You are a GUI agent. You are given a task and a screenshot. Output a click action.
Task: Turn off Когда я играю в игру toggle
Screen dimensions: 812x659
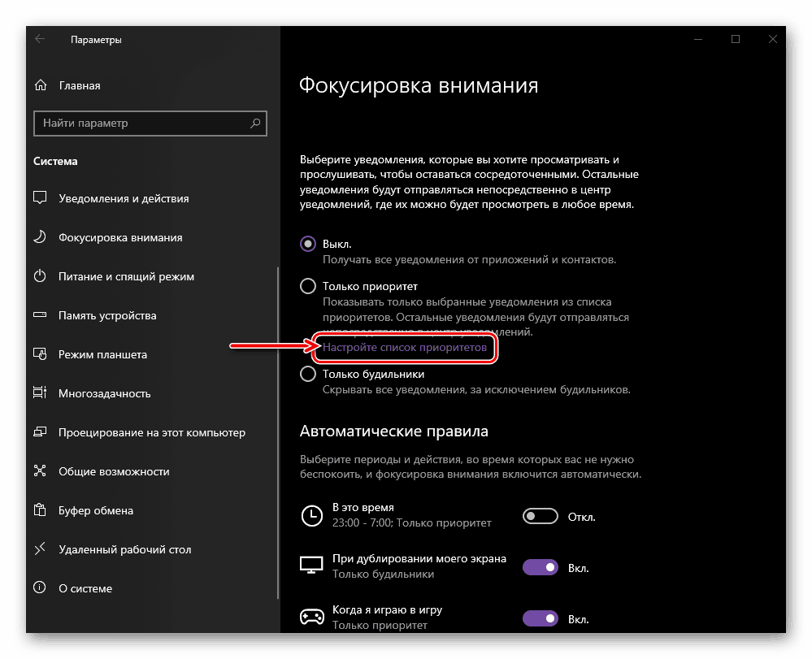tap(541, 618)
